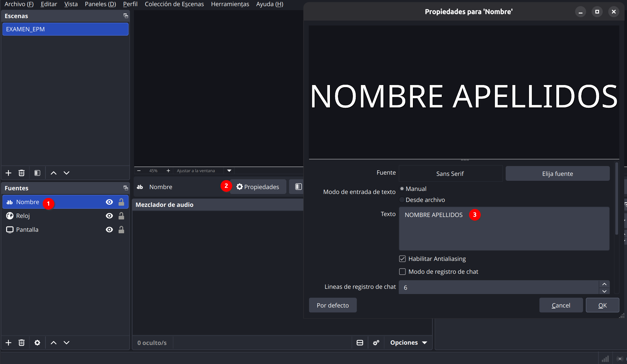This screenshot has height=364, width=627.
Task: Click the Propiedades button in source toolbar
Action: point(258,187)
